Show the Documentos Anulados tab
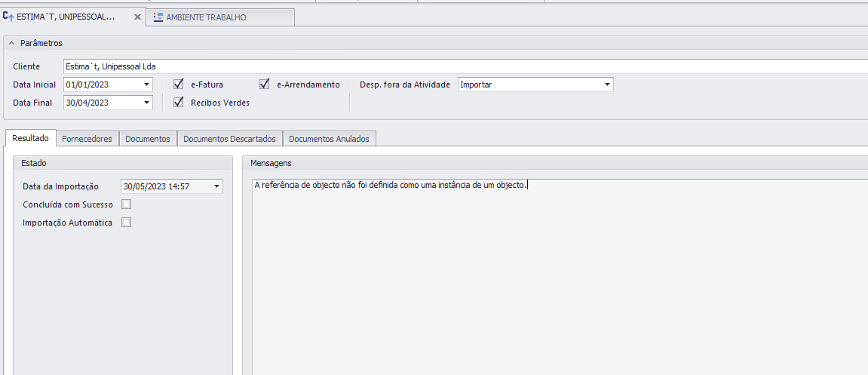 329,139
